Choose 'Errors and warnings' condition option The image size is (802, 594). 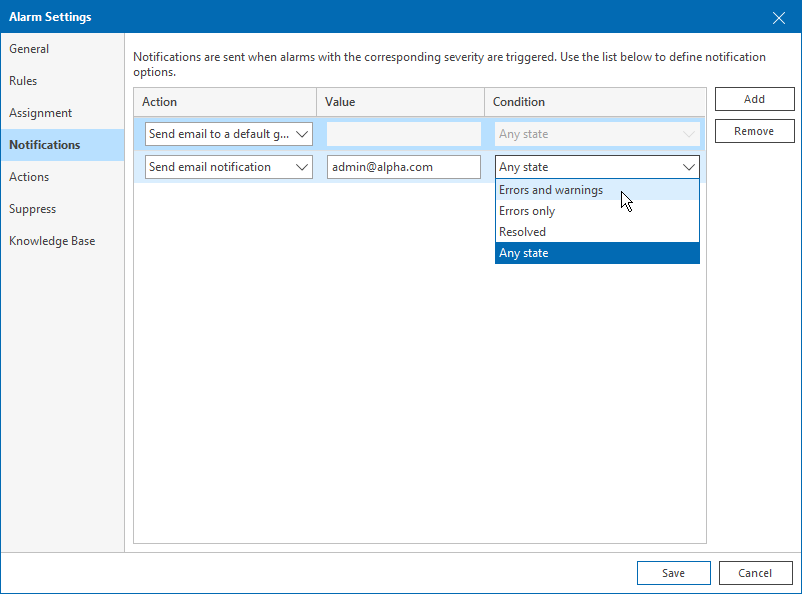[x=552, y=190]
